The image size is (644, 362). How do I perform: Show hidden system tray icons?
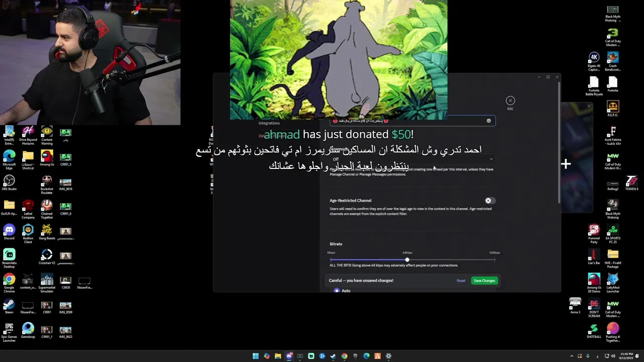pos(572,356)
